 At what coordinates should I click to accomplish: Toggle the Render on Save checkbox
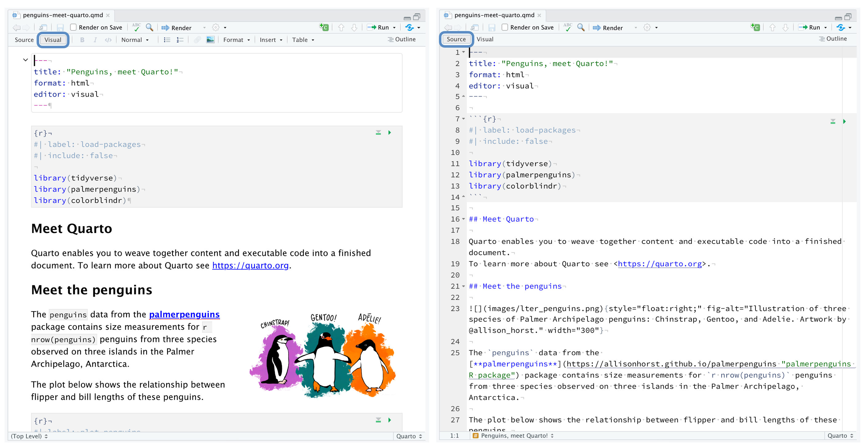75,27
